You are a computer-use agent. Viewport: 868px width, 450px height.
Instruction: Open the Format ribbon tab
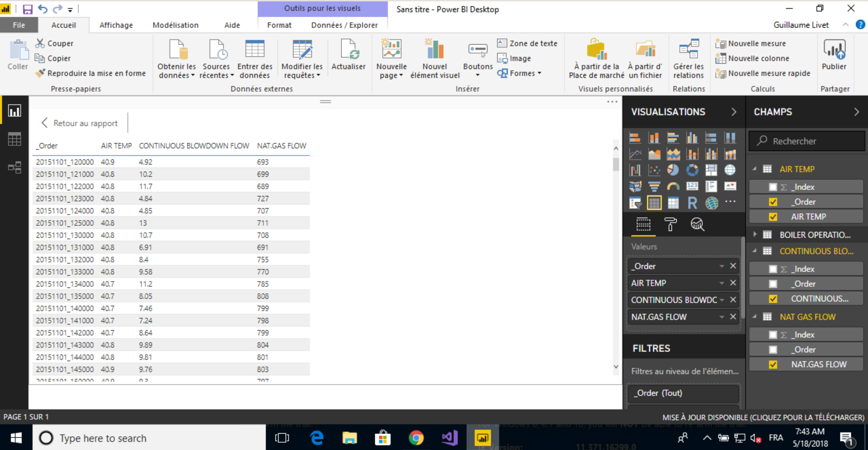click(279, 25)
